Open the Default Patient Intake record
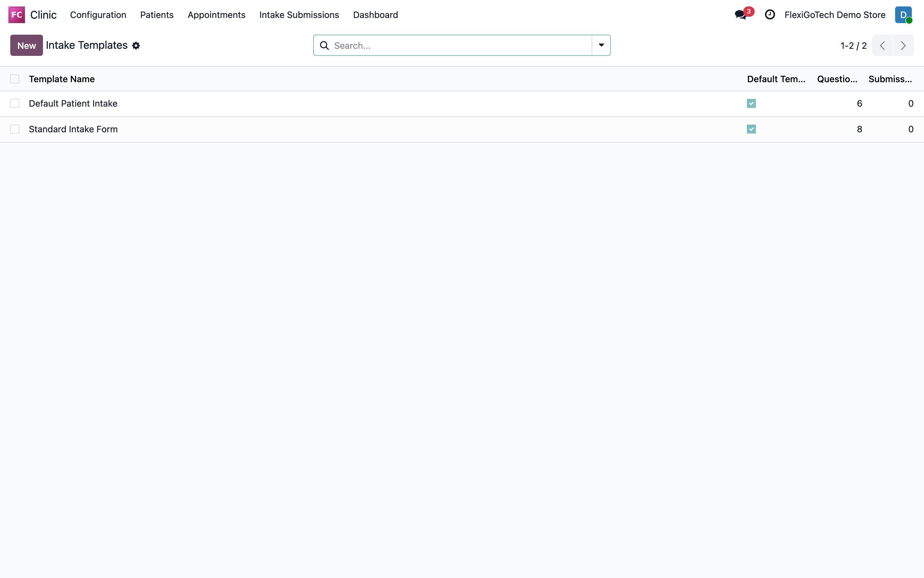 [73, 104]
